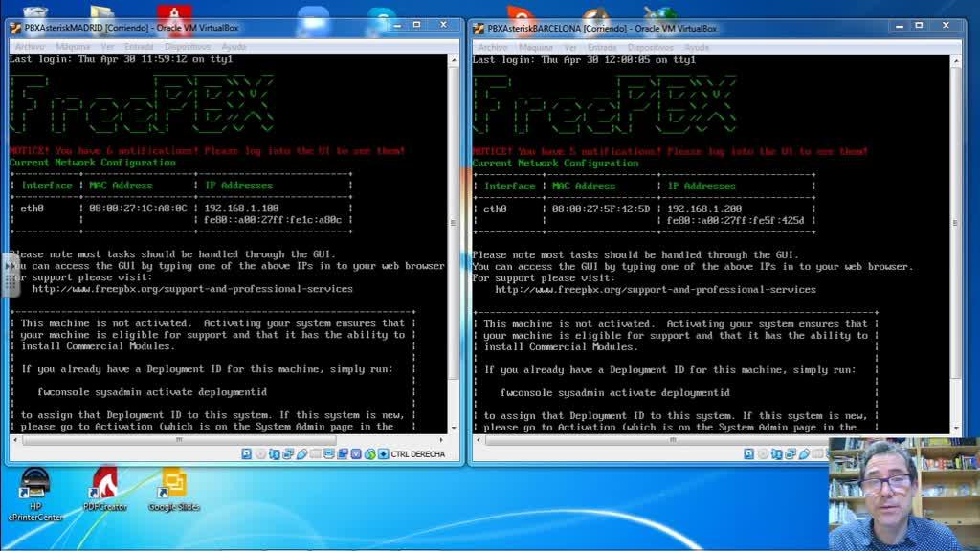Open Máquina menu in MADRID window
This screenshot has width=980, height=551.
[x=73, y=46]
